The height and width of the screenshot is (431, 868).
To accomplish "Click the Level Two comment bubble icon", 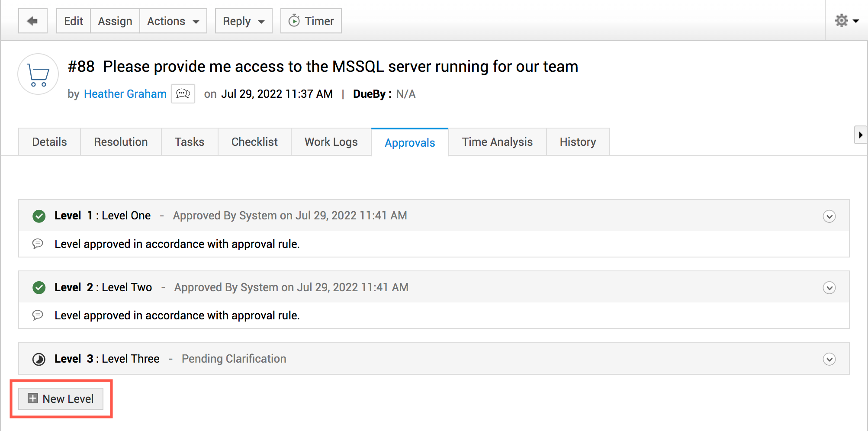I will [38, 315].
